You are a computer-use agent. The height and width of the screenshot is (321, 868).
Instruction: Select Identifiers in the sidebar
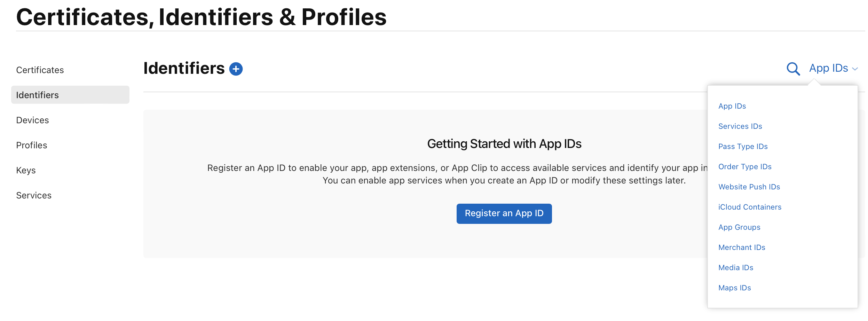coord(70,95)
